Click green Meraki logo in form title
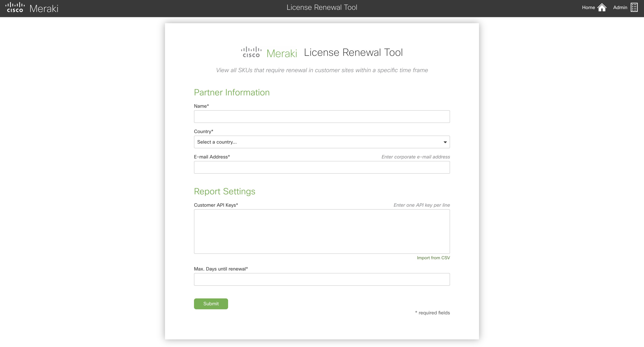The image size is (644, 347). (x=282, y=53)
